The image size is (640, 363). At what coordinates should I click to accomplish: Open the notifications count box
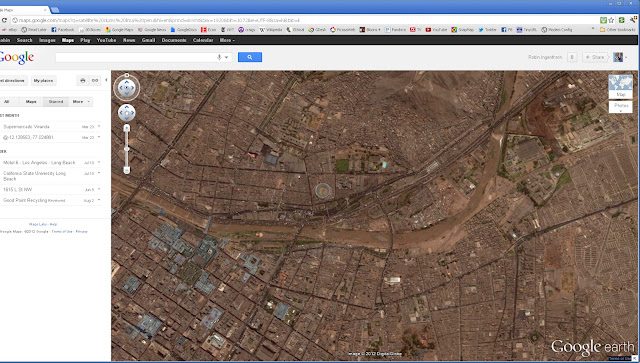pyautogui.click(x=572, y=57)
